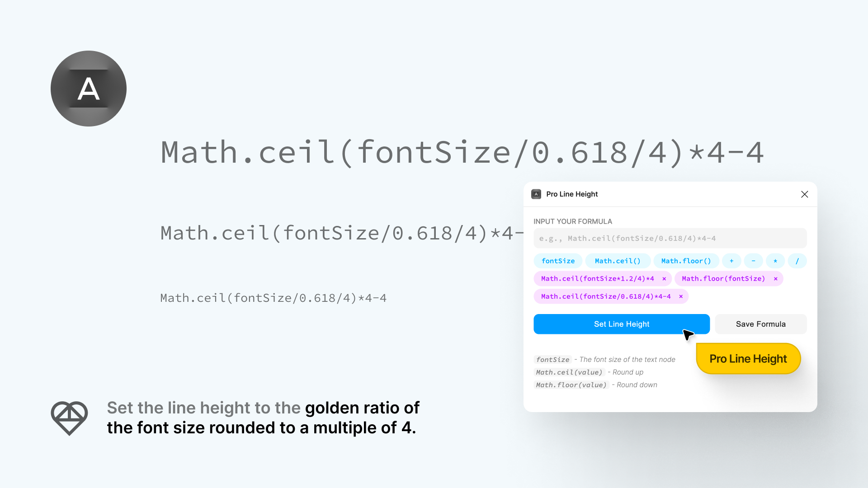Insert the plus operator chip
Viewport: 868px width, 488px height.
[731, 261]
